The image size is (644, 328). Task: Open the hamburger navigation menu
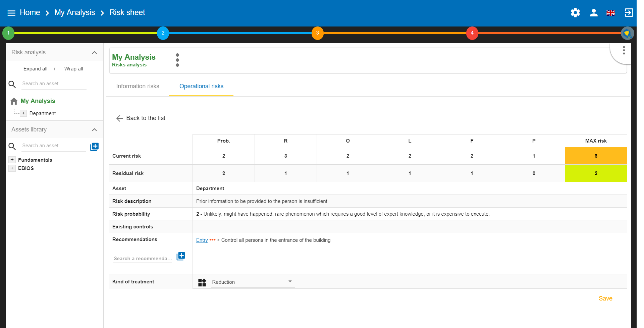[x=11, y=13]
